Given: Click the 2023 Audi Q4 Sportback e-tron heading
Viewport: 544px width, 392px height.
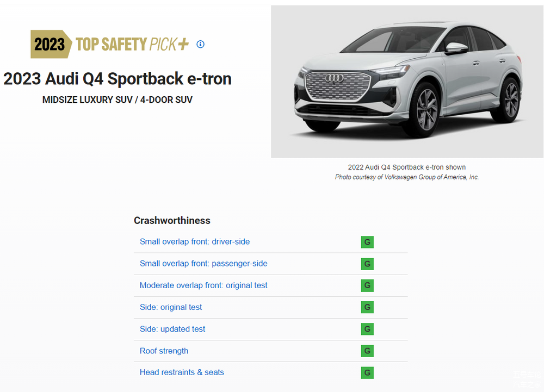Looking at the screenshot, I should (x=118, y=79).
